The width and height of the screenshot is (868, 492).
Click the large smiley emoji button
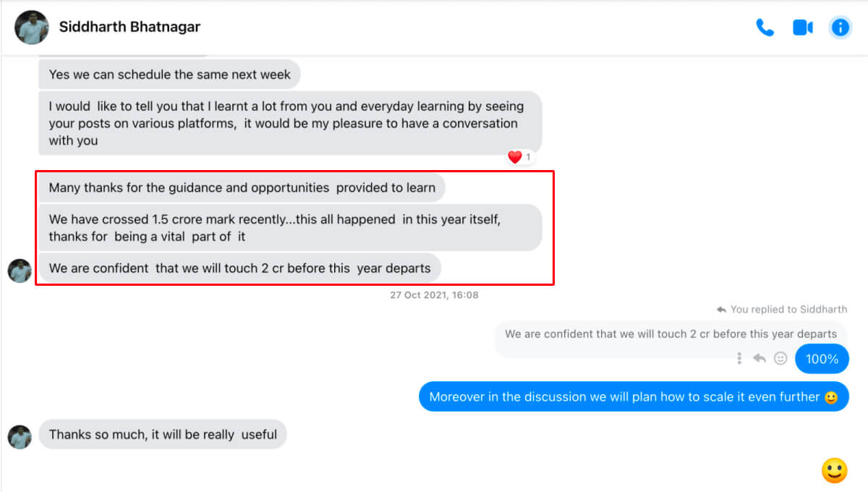834,470
